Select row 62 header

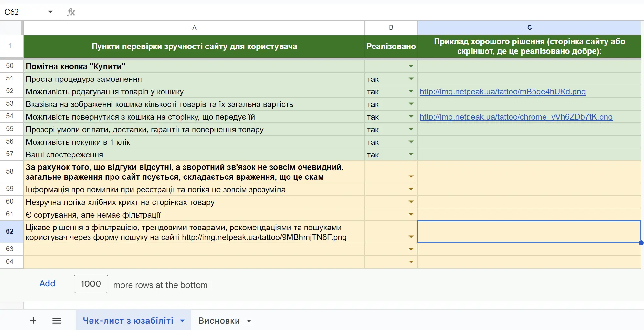coord(10,231)
